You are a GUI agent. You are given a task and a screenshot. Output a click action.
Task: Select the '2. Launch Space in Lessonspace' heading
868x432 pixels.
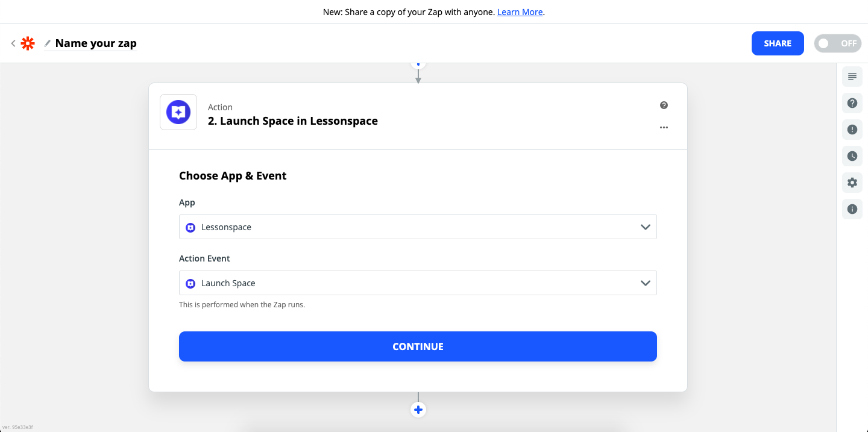(293, 121)
